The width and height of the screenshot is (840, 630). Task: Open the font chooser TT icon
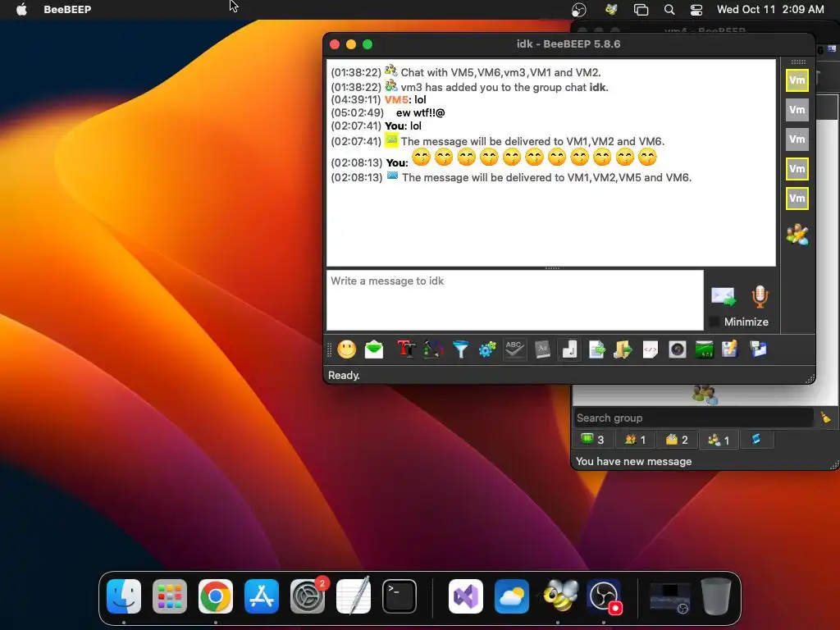point(406,349)
